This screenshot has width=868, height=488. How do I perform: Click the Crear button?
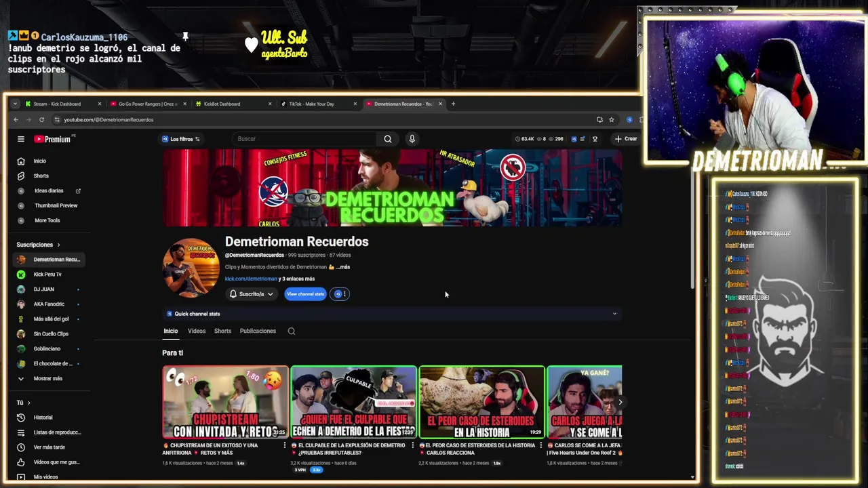626,139
